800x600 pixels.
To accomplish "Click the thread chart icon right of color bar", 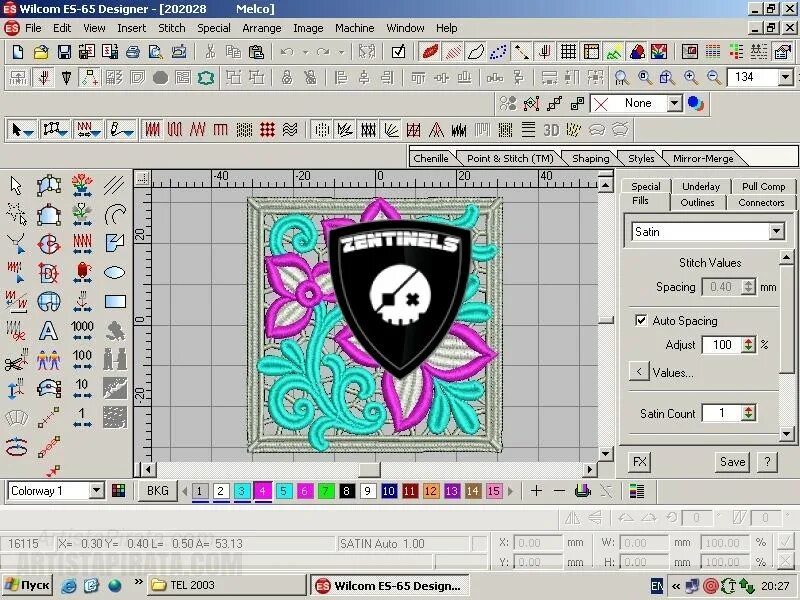I will [x=637, y=491].
